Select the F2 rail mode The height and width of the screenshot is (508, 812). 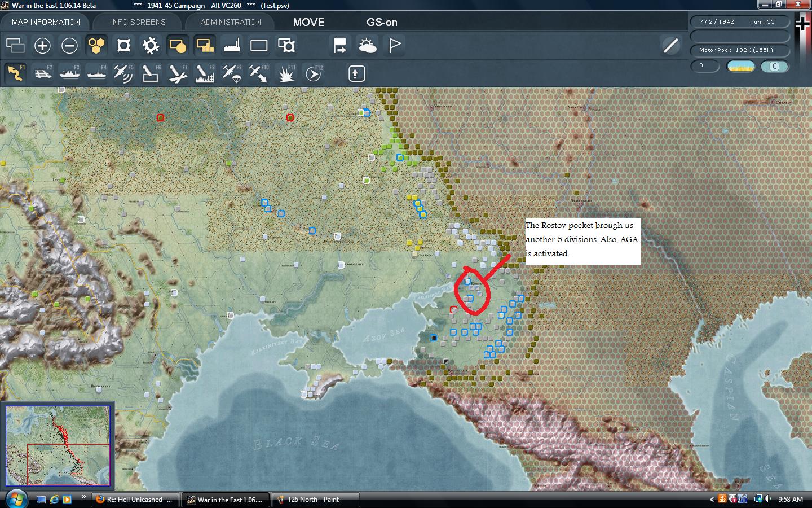click(x=42, y=73)
